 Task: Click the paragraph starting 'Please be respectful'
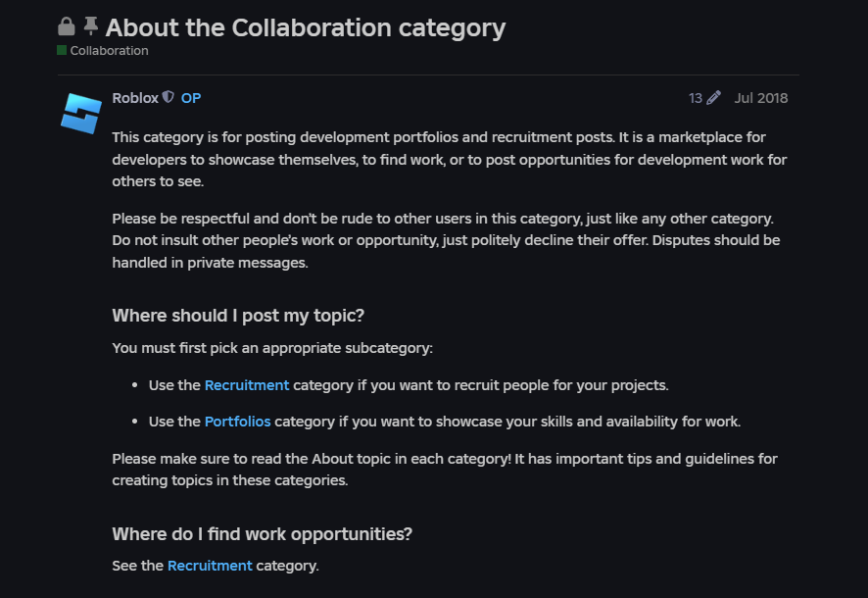pos(446,240)
